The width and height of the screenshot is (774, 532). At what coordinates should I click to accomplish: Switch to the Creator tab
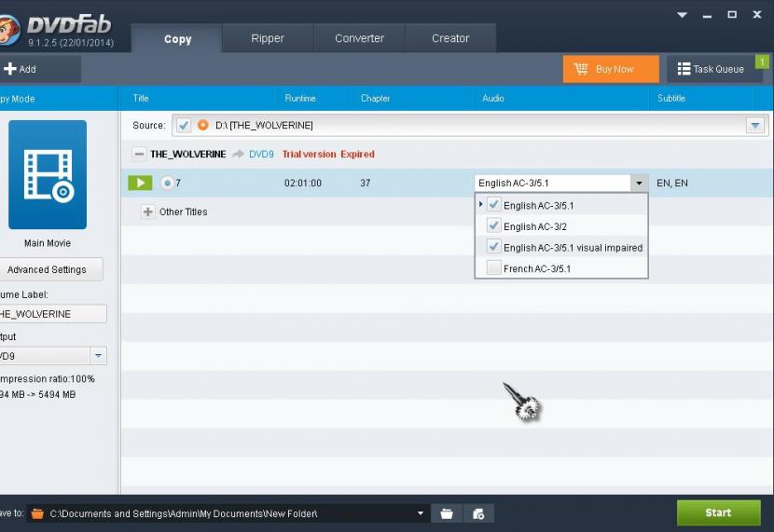[x=450, y=38]
